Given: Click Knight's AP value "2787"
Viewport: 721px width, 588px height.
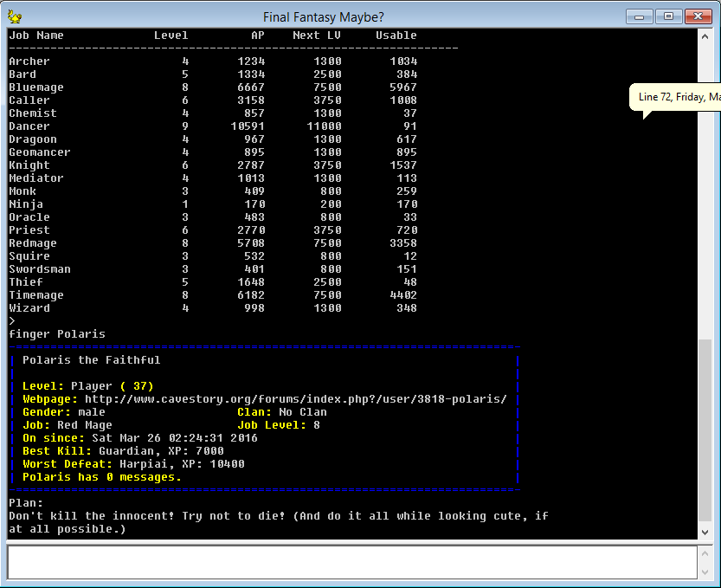Looking at the screenshot, I should [251, 165].
